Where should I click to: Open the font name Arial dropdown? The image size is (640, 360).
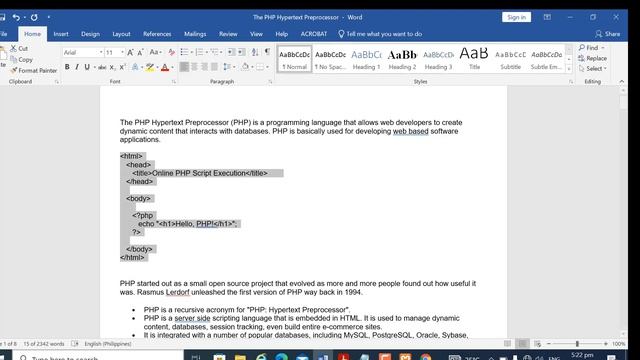[x=101, y=53]
